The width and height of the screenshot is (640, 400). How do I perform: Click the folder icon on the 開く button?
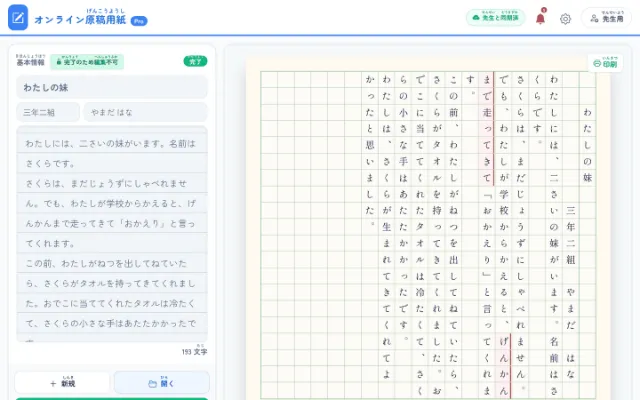pyautogui.click(x=152, y=384)
